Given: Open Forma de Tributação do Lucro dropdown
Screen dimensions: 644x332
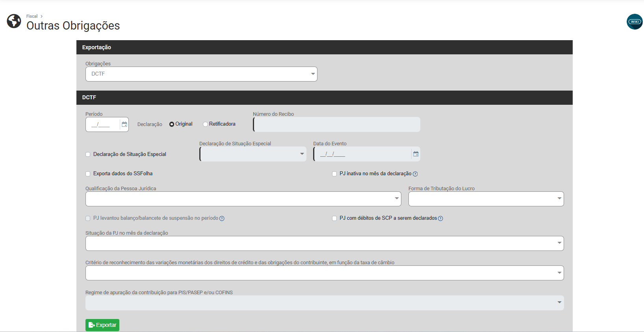Looking at the screenshot, I should tap(486, 199).
